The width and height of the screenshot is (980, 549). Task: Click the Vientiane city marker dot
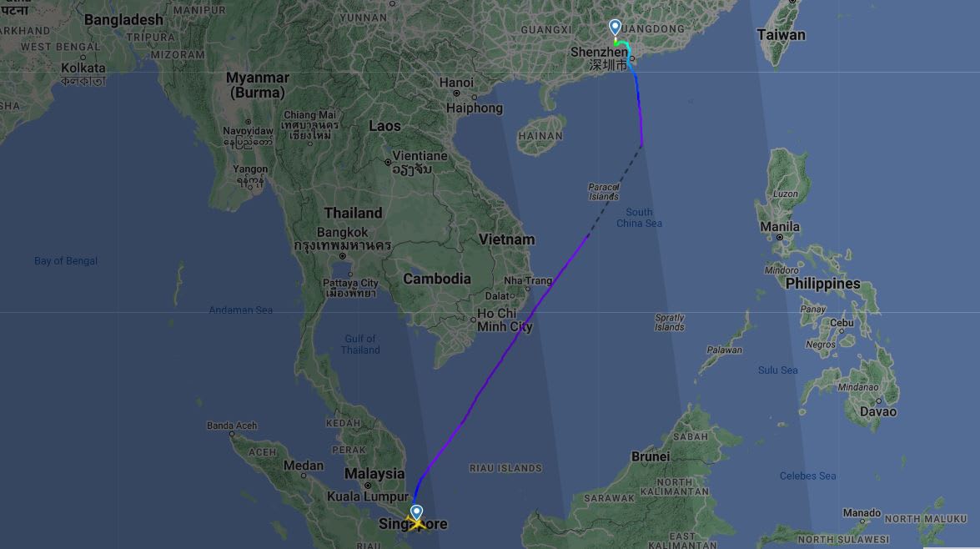(388, 162)
